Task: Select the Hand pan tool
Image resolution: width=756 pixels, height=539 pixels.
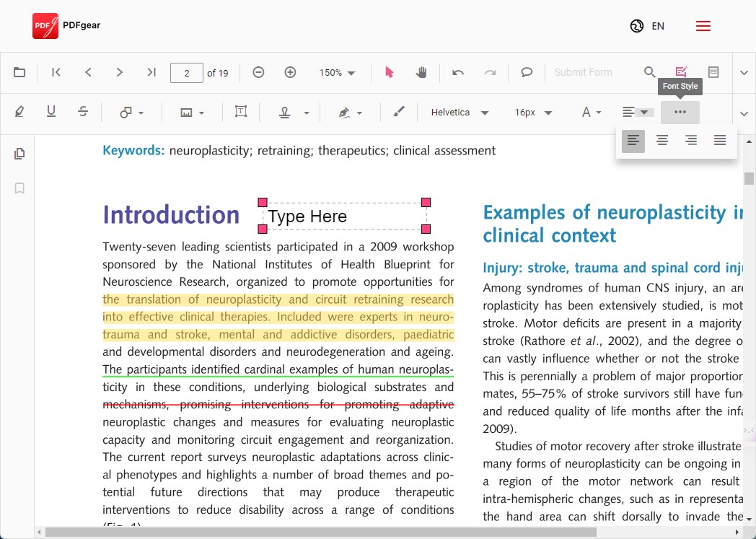Action: coord(421,72)
